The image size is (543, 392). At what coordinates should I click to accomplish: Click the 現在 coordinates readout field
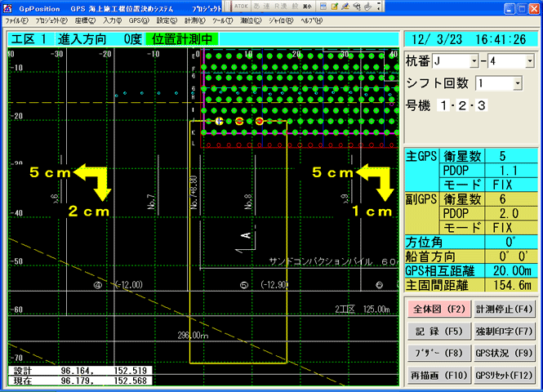(x=78, y=381)
